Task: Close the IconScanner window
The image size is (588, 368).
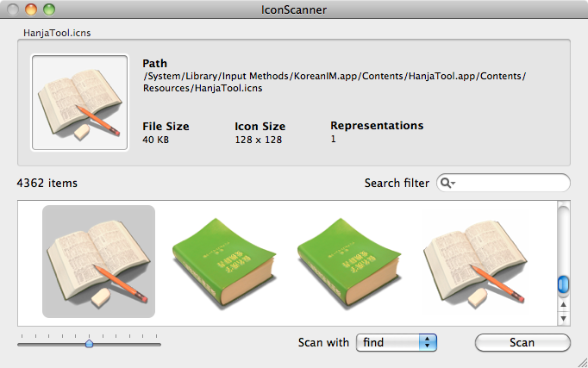Action: pos(14,10)
